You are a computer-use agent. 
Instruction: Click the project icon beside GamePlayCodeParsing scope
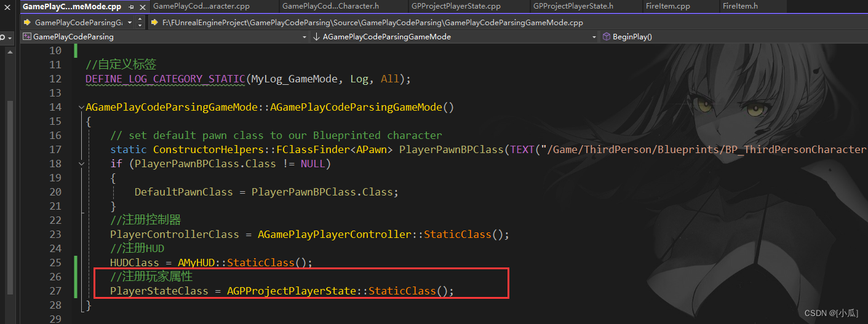coord(27,37)
